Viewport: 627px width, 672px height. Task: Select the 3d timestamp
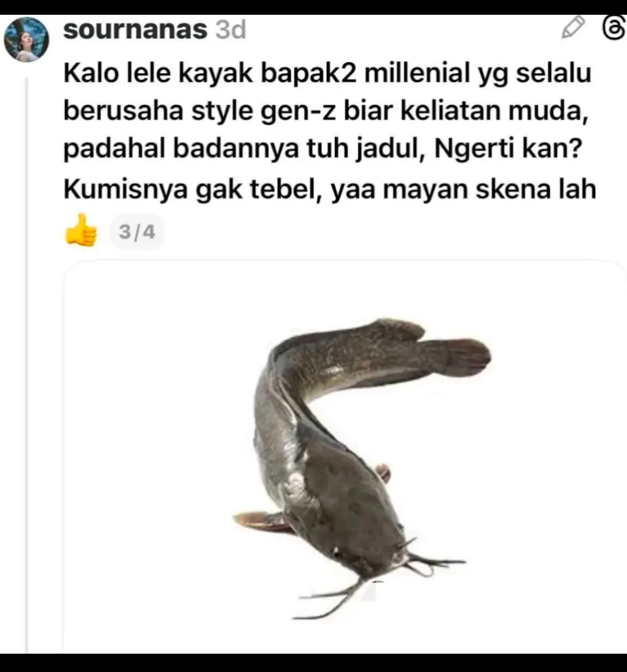tap(230, 30)
